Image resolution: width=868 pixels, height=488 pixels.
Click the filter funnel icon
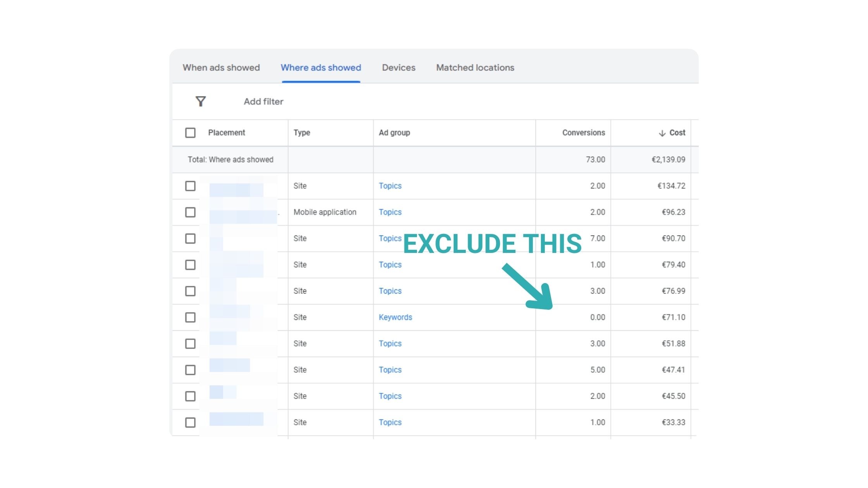200,101
